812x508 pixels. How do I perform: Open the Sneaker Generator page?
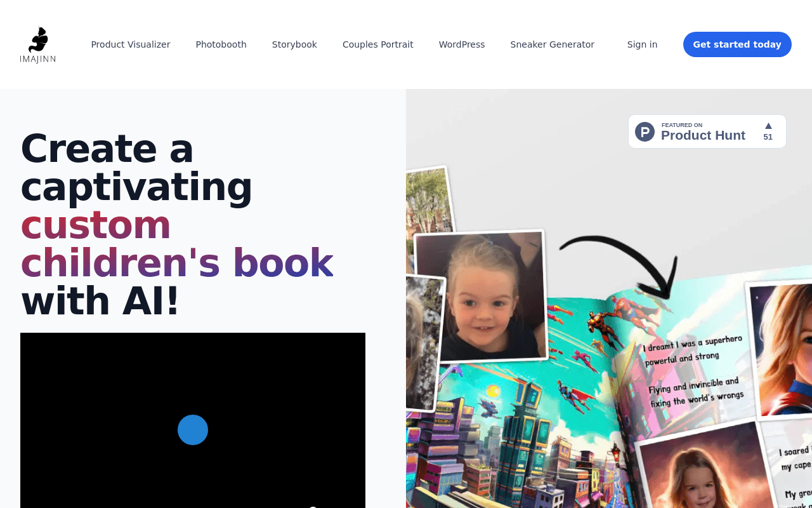coord(553,44)
